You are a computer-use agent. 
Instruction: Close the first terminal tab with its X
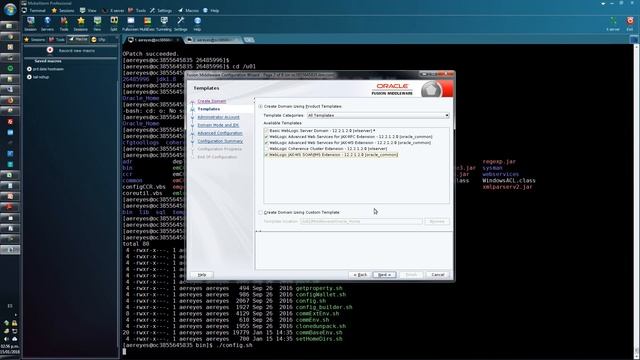coord(178,40)
